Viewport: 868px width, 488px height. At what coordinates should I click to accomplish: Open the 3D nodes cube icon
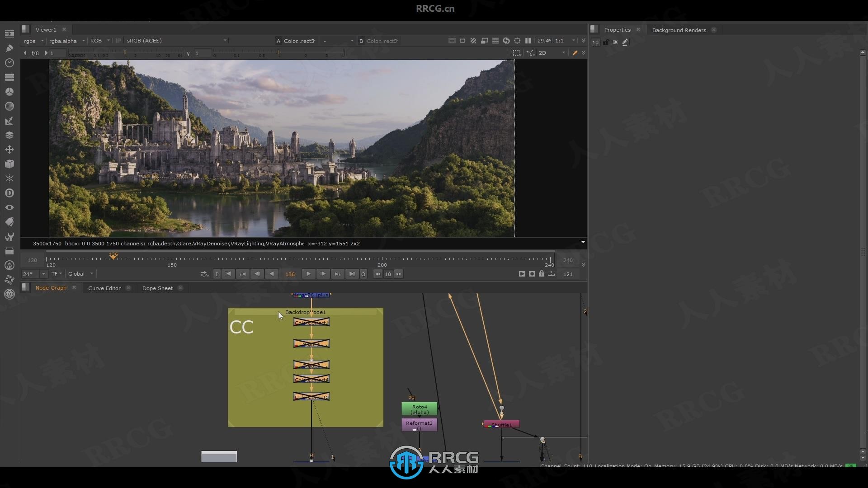coord(9,164)
